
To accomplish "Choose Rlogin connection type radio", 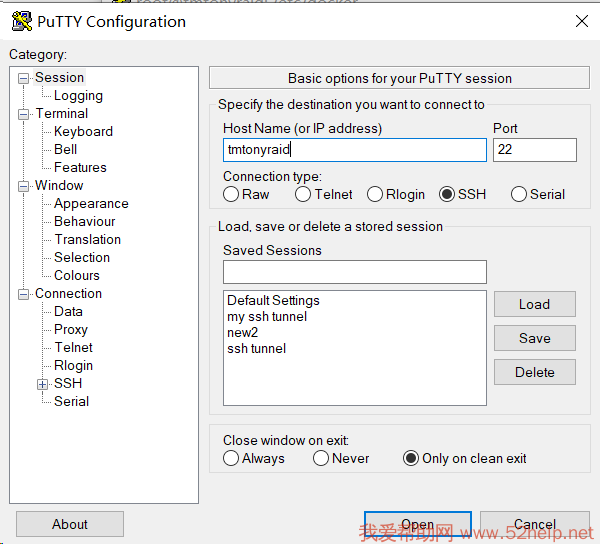I will (x=375, y=195).
